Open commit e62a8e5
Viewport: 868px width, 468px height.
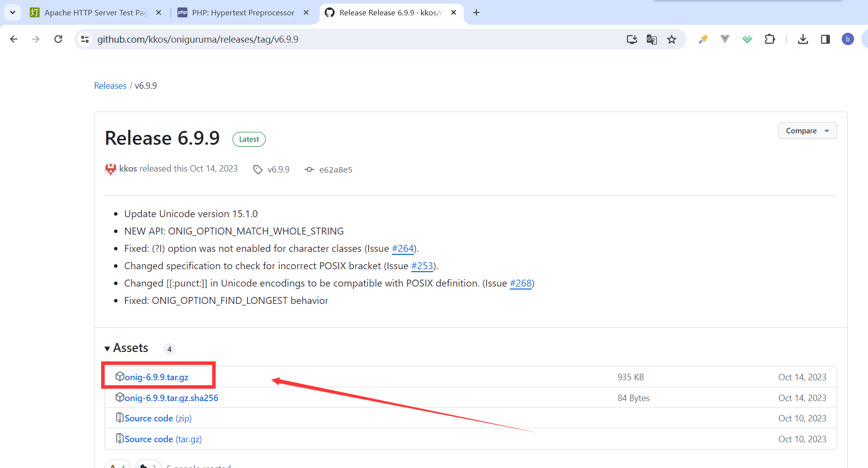tap(328, 170)
